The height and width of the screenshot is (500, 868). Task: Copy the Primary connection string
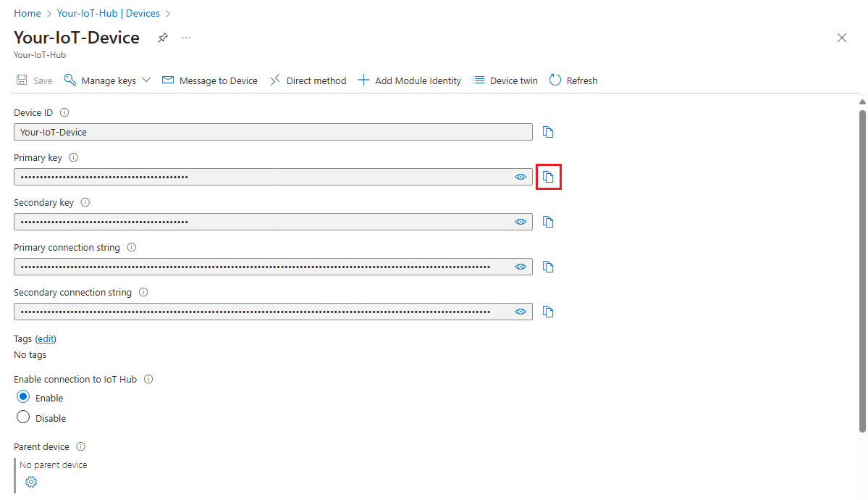pos(548,266)
